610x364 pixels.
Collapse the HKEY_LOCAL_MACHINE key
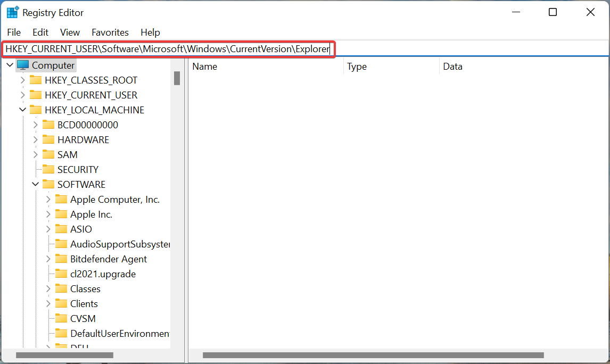coord(22,110)
